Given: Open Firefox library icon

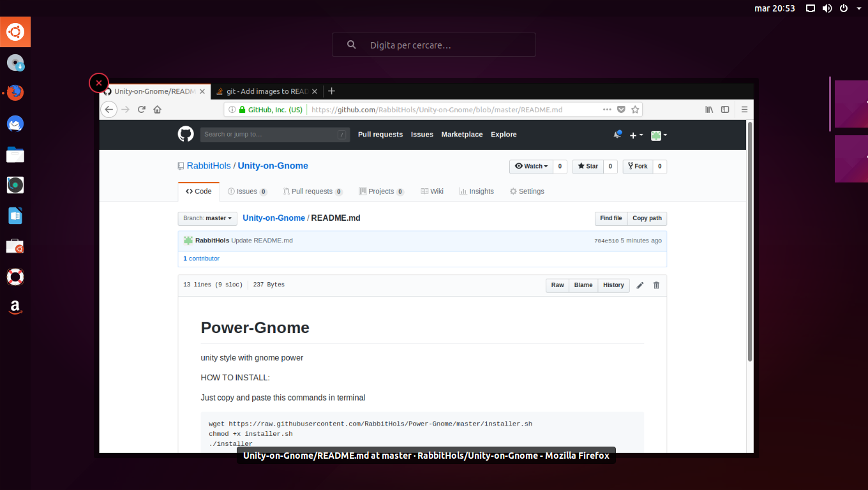Looking at the screenshot, I should [x=709, y=109].
